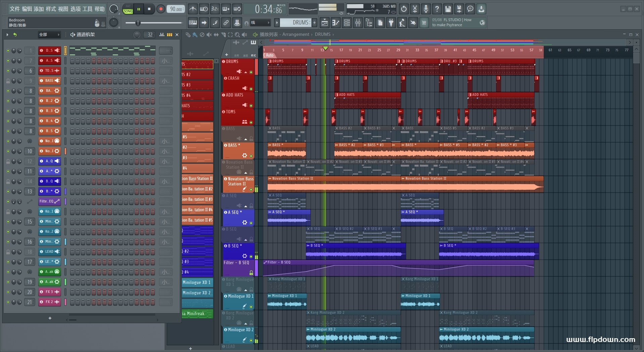The image size is (644, 352).
Task: Toggle A SEQ * track mute light
Action: pyautogui.click(x=251, y=223)
